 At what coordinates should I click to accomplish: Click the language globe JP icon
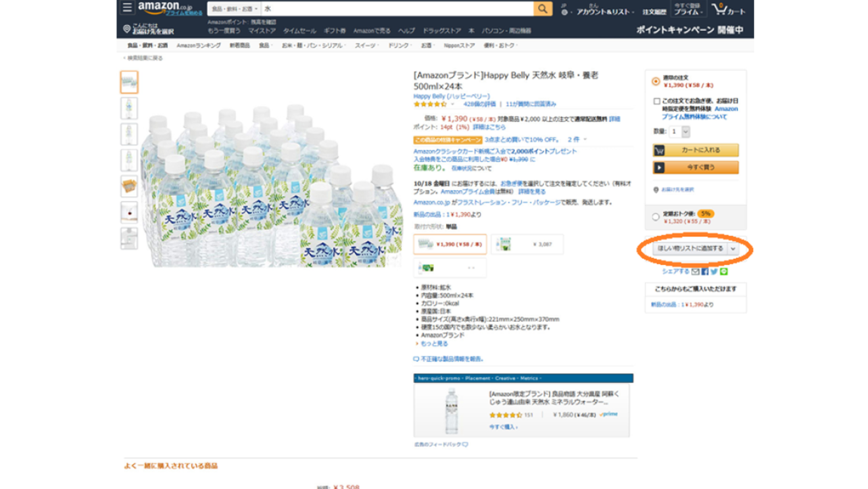click(x=564, y=11)
